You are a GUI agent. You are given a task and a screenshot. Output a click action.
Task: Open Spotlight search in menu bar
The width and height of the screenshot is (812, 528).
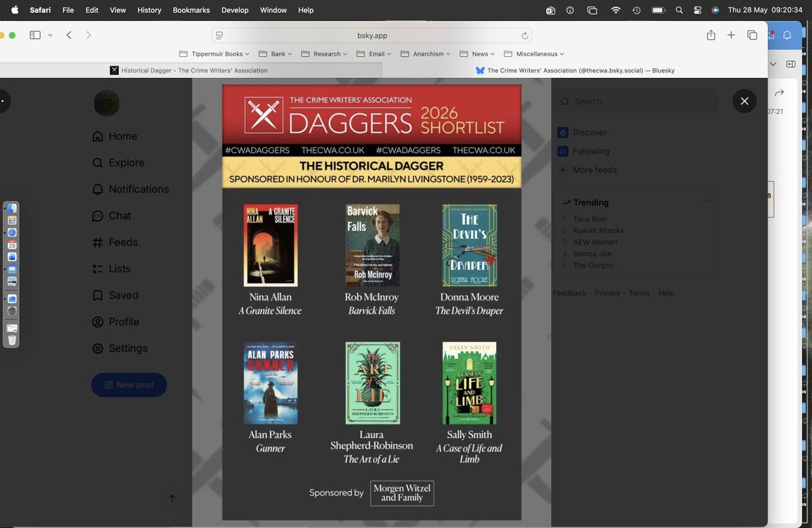679,10
